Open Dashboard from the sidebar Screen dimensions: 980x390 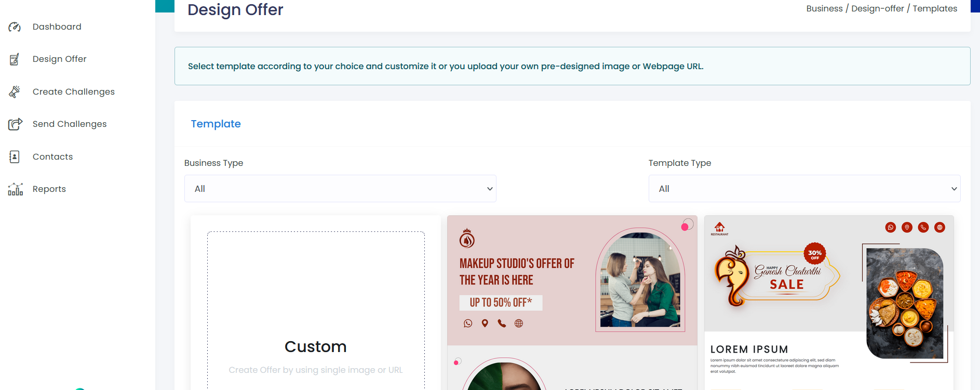point(57,27)
